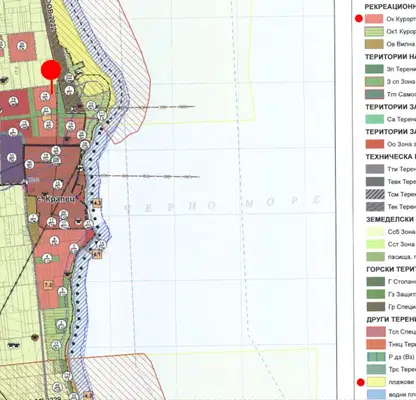Select the pink Ок Курорт legend swatch

[x=374, y=19]
